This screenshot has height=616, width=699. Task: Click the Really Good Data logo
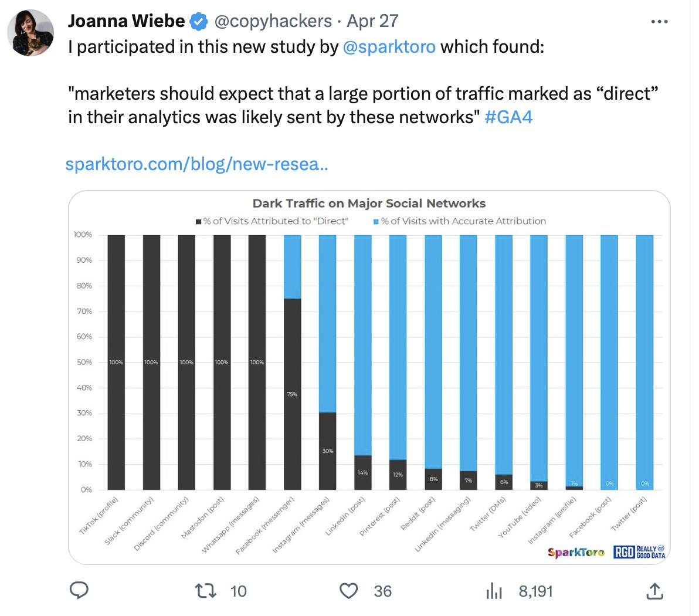[639, 552]
